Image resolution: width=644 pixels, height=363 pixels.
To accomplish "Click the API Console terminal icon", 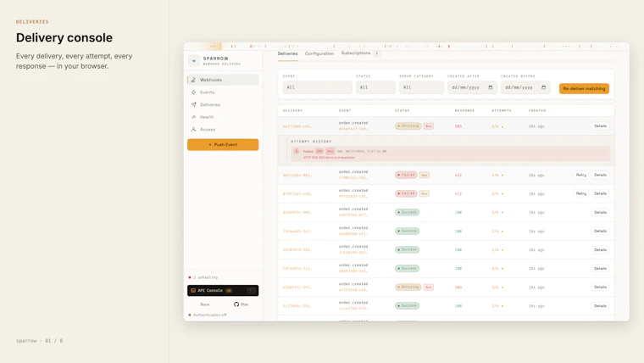I will [193, 290].
